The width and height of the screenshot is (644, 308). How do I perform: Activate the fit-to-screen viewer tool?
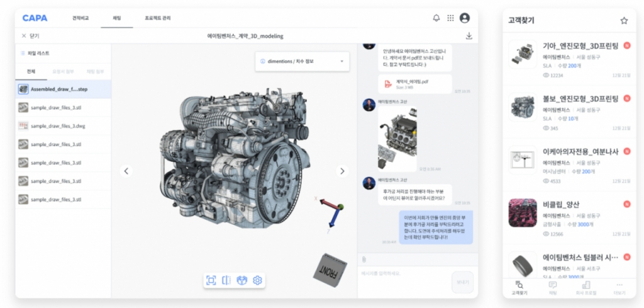[211, 280]
